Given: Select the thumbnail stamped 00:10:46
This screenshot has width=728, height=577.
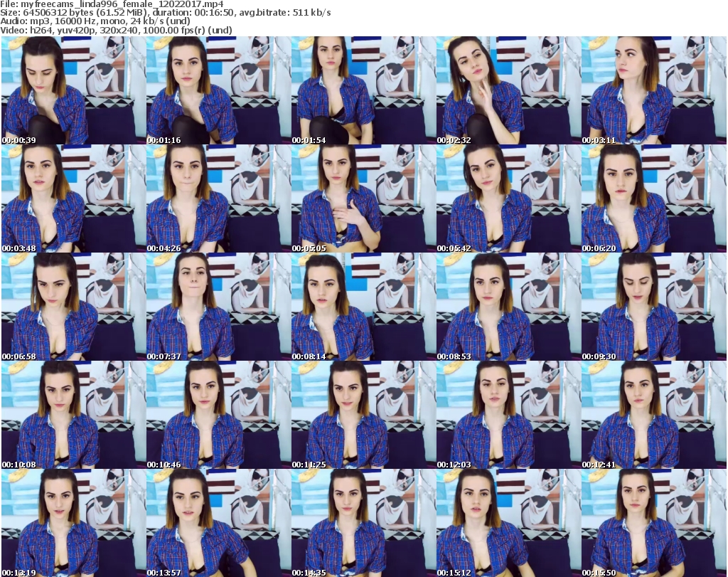Looking at the screenshot, I should tap(219, 415).
